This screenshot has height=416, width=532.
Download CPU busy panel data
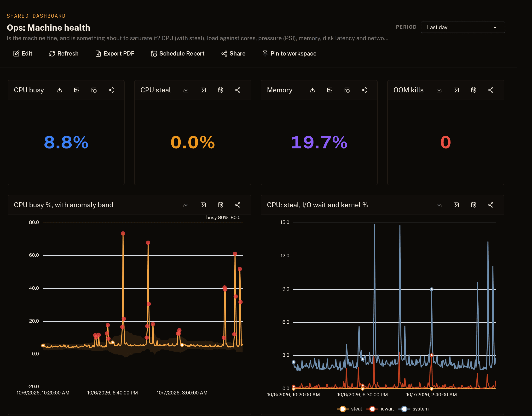(59, 90)
